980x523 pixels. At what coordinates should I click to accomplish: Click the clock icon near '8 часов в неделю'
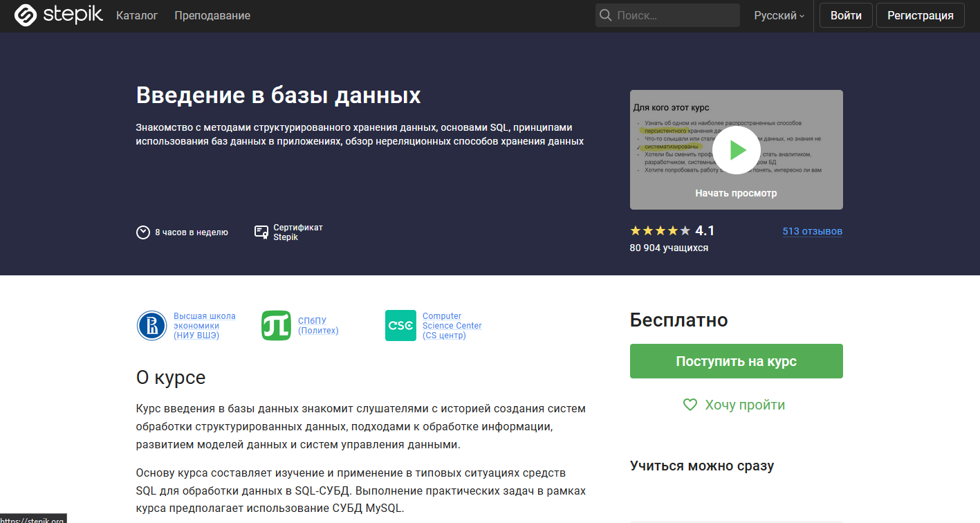143,232
